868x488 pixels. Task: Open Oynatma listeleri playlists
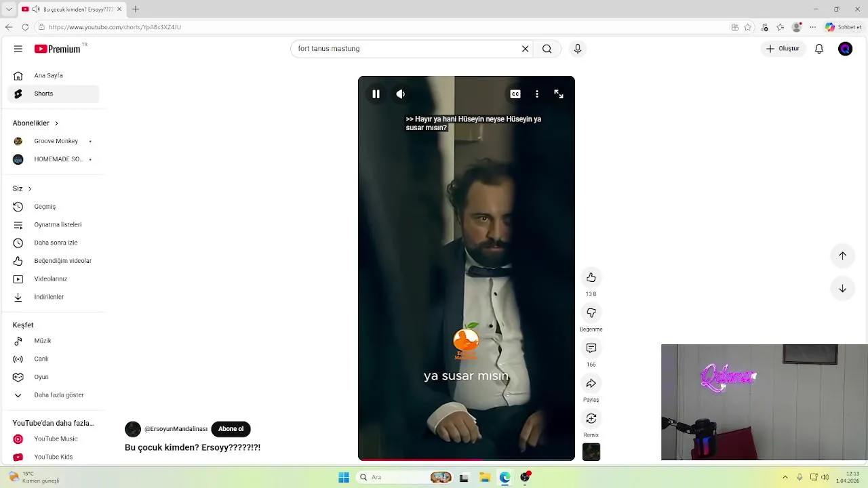[53, 224]
